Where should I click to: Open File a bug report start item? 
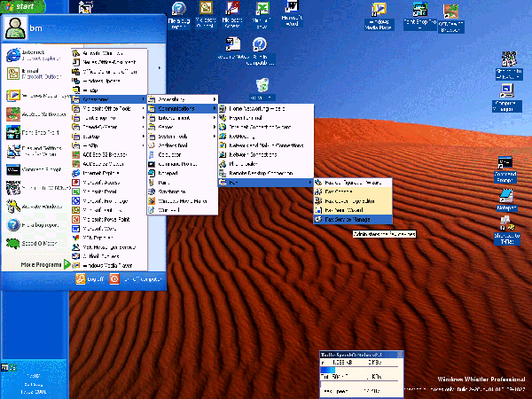[x=33, y=225]
